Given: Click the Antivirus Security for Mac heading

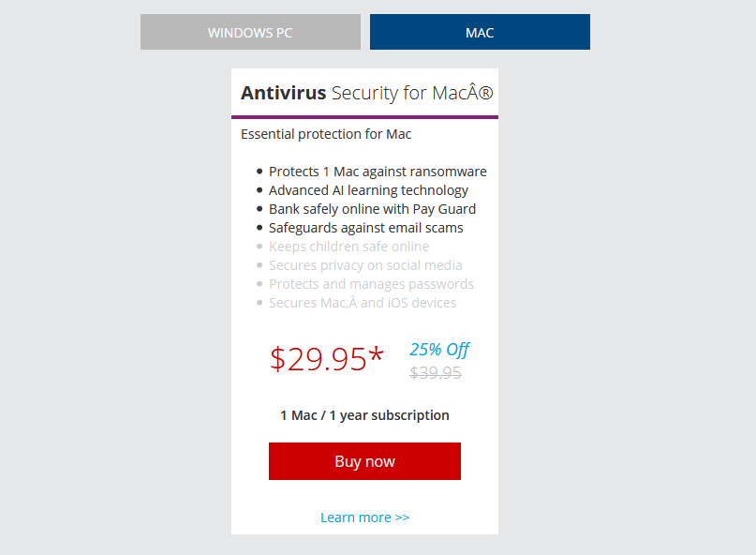Looking at the screenshot, I should click(363, 93).
